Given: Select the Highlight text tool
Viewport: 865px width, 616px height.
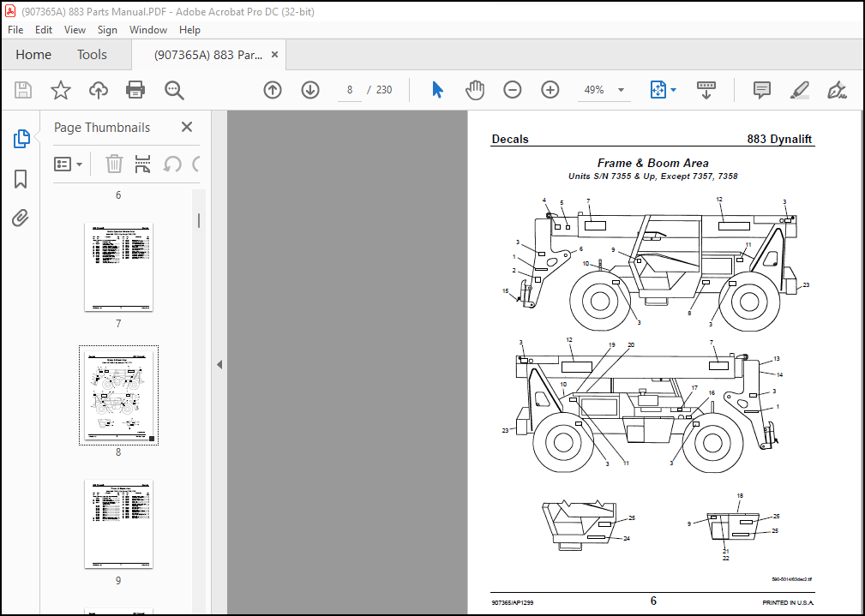Looking at the screenshot, I should pos(799,90).
